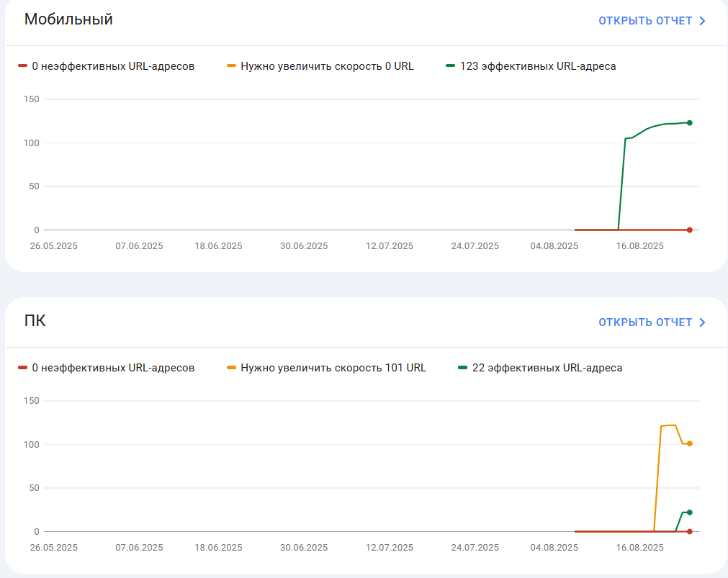Click the green legend marker in ПК
The image size is (728, 578).
pos(462,367)
